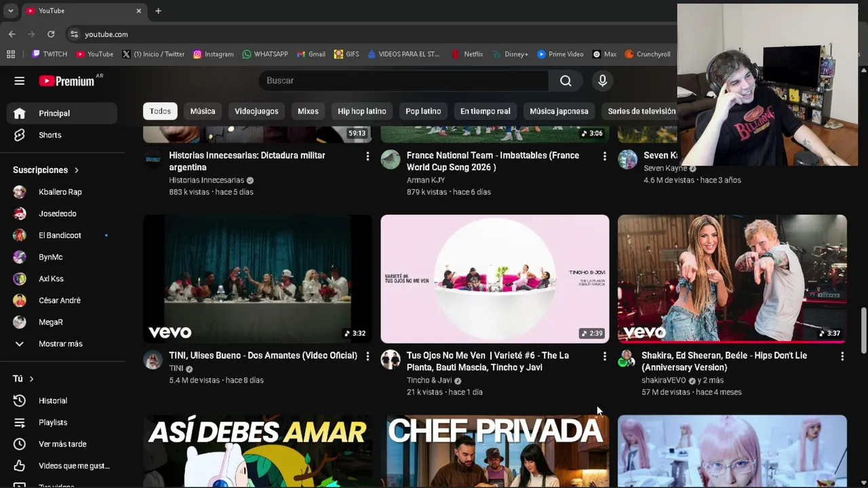This screenshot has height=488, width=868.
Task: Play Tus Ojos No Me Ven thumbnail
Action: pyautogui.click(x=495, y=279)
